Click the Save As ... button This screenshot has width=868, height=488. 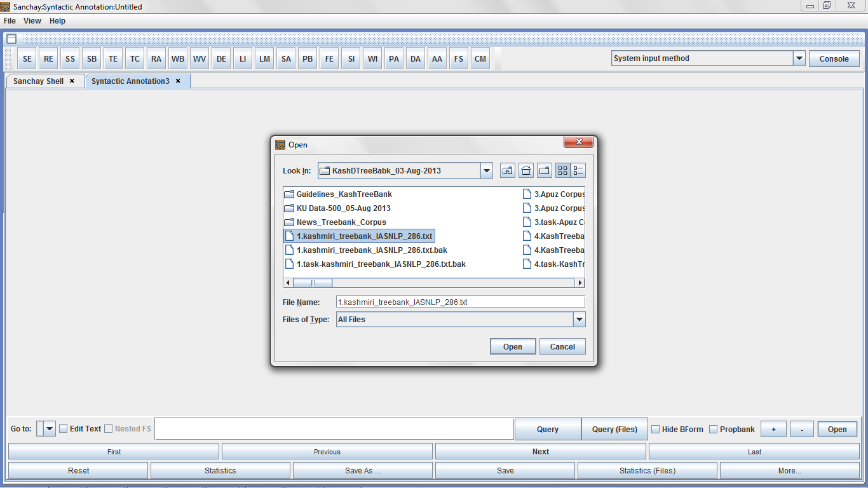[x=363, y=471]
